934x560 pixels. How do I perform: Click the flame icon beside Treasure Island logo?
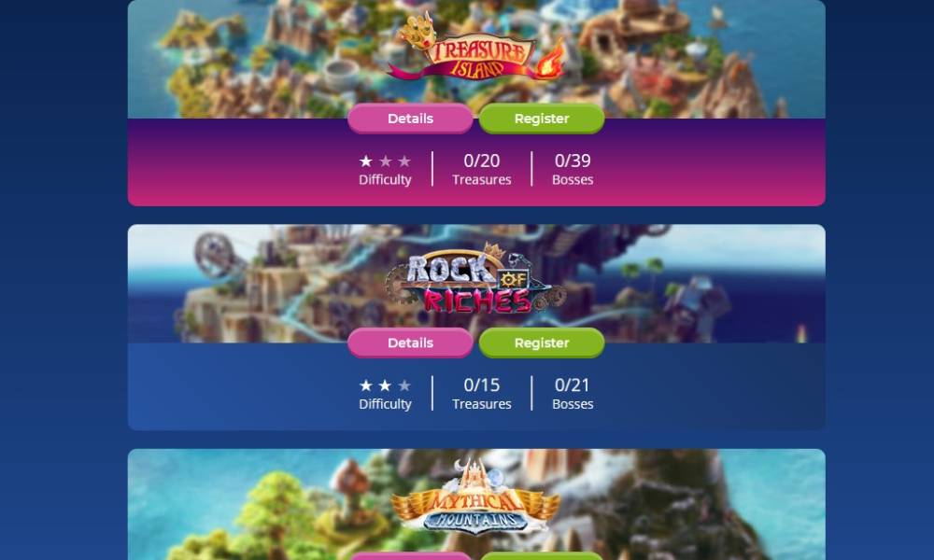click(x=549, y=60)
